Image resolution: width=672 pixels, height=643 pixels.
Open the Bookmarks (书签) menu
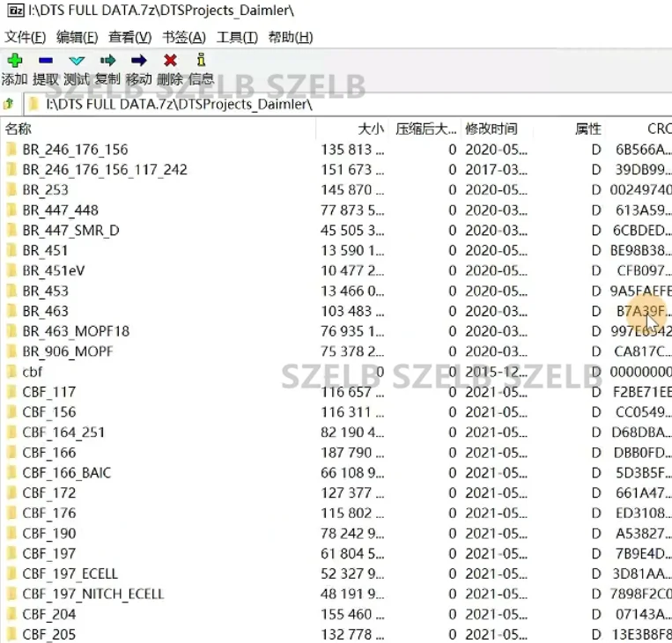[x=184, y=37]
